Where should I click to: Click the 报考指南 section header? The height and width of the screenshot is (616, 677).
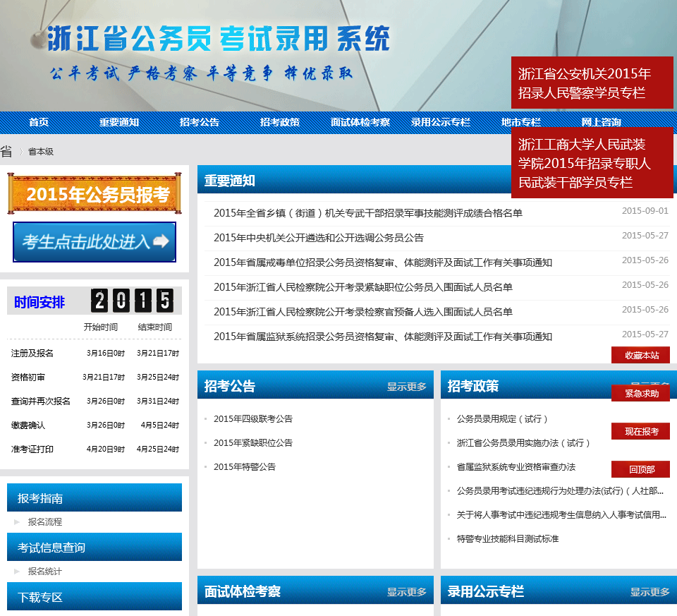pyautogui.click(x=94, y=497)
